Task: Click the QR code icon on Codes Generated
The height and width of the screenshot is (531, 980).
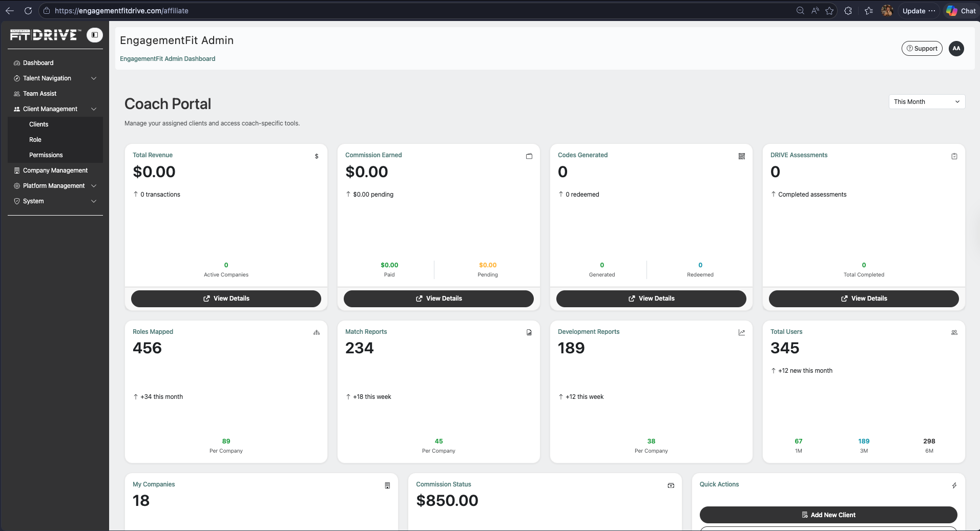Action: click(x=742, y=156)
